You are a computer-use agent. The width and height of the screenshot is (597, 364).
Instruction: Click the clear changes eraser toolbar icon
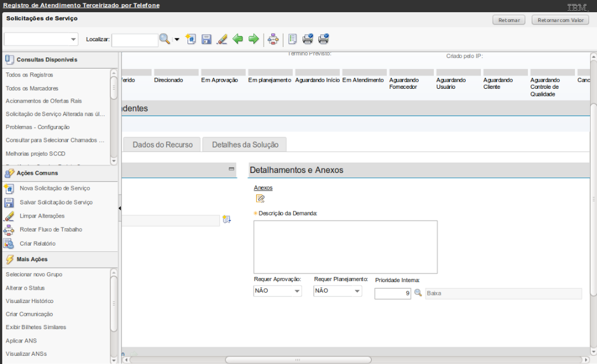coord(222,39)
